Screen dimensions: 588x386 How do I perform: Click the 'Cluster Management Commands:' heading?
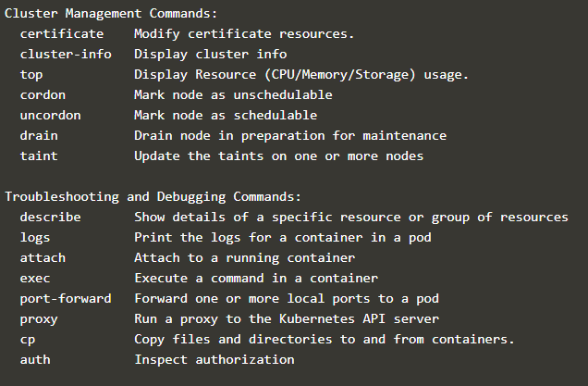pos(111,13)
